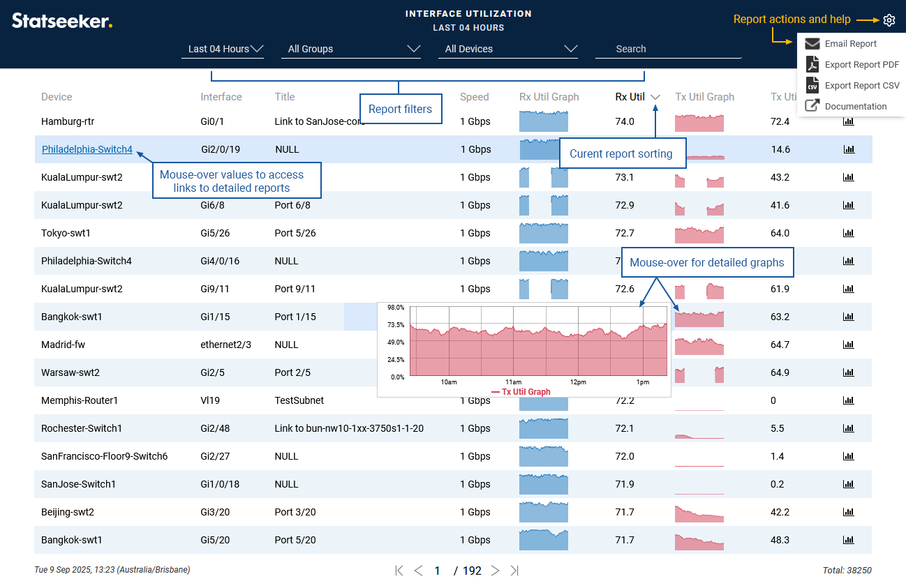This screenshot has height=588, width=906.
Task: Click the Export Report PDF icon
Action: (x=812, y=65)
